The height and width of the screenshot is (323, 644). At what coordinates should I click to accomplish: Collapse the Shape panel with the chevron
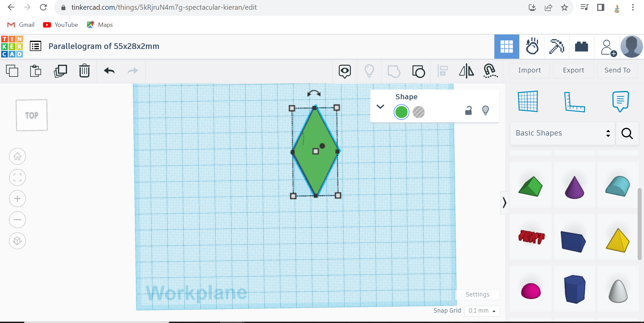click(380, 107)
